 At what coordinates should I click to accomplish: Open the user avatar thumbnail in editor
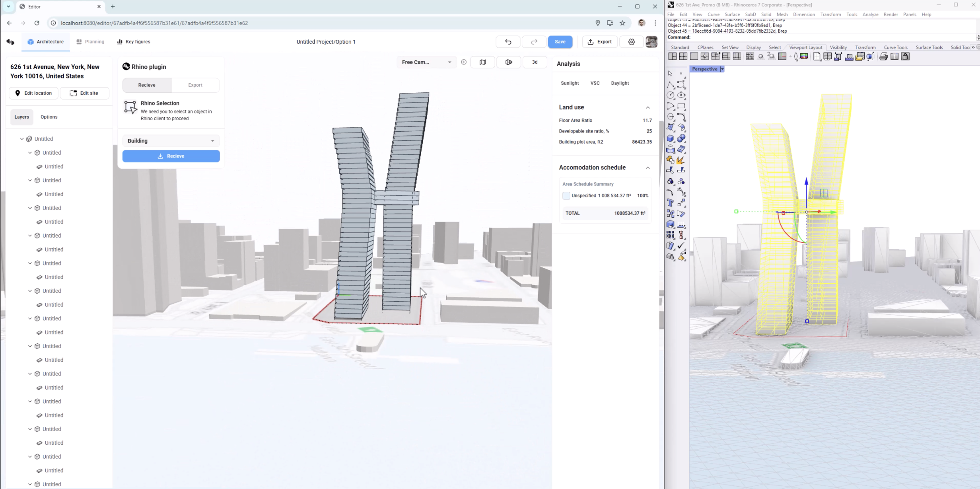pyautogui.click(x=651, y=42)
